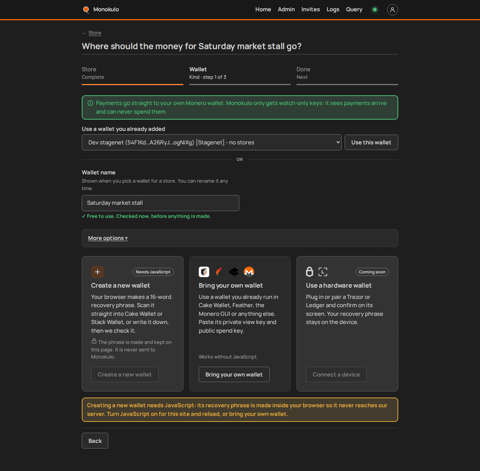The image size is (480, 471).
Task: Click the 'or' divider label
Action: (240, 159)
